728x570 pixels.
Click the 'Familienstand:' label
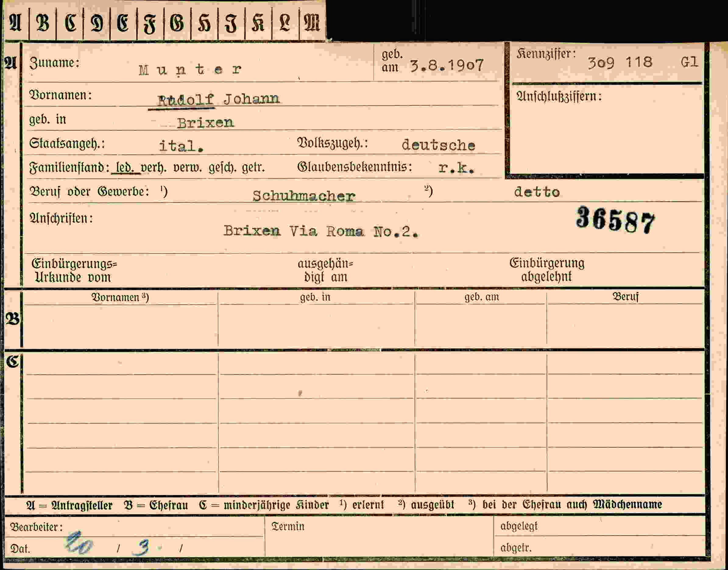[69, 167]
